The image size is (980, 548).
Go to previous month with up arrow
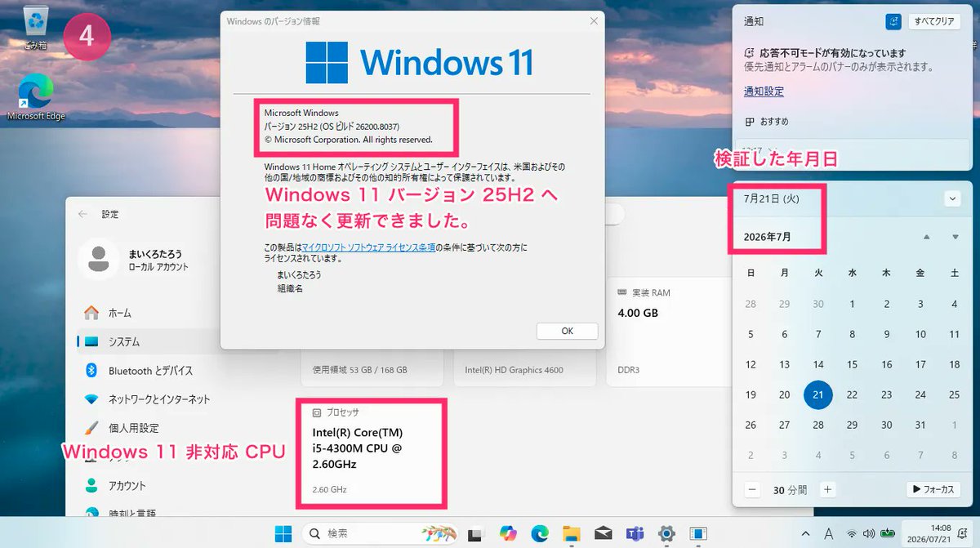click(x=926, y=237)
